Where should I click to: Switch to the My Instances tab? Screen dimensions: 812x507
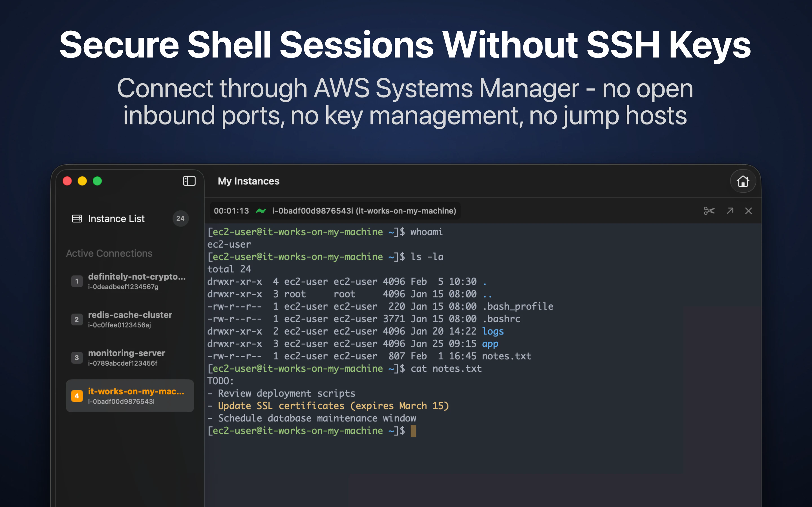248,181
